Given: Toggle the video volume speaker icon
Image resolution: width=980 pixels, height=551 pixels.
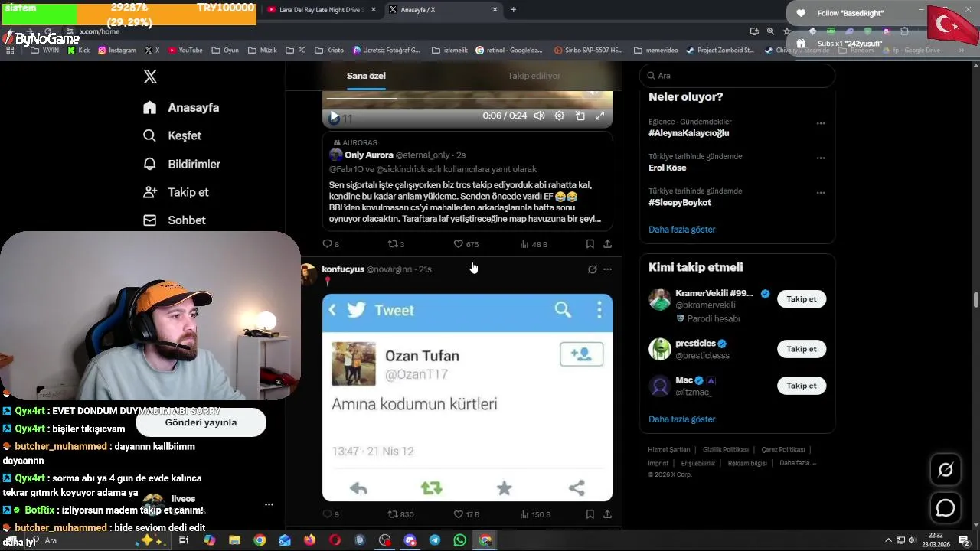Looking at the screenshot, I should coord(540,116).
